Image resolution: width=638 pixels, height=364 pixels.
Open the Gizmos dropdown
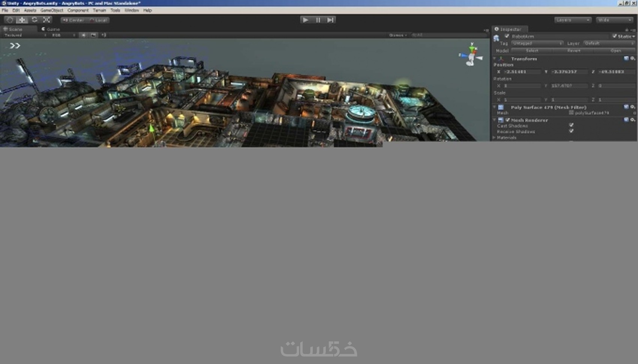tap(398, 35)
